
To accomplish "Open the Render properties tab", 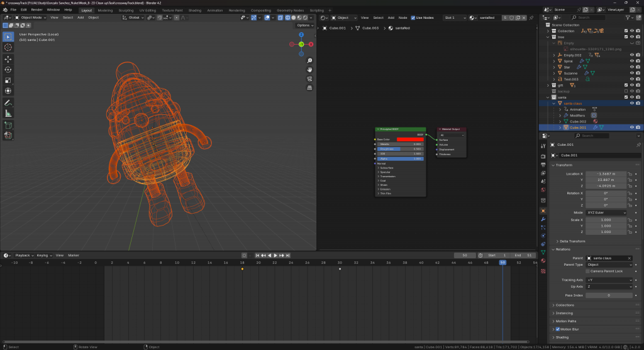I will 543,156.
